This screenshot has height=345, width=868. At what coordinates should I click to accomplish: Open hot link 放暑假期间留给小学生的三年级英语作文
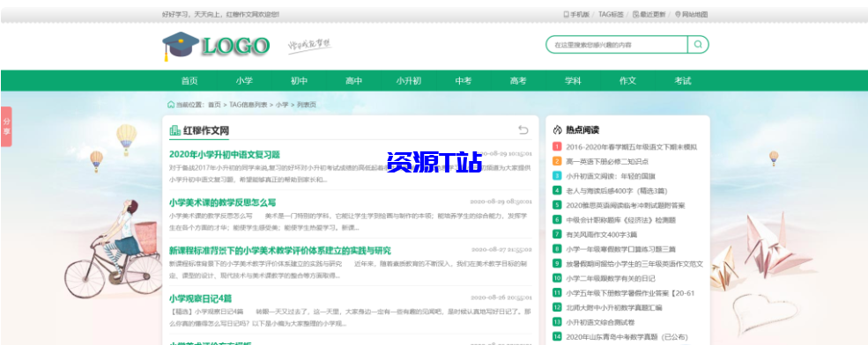[634, 264]
